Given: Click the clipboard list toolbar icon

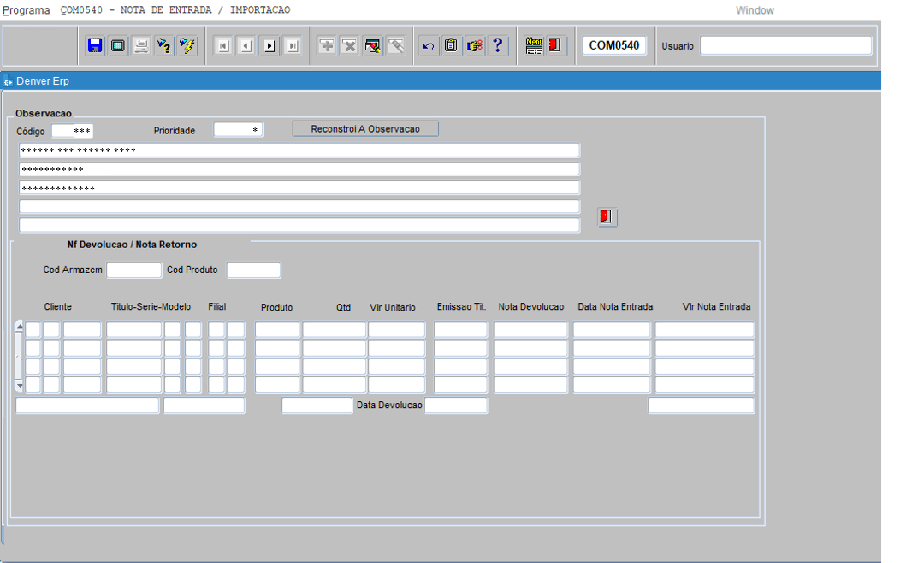Looking at the screenshot, I should [452, 46].
